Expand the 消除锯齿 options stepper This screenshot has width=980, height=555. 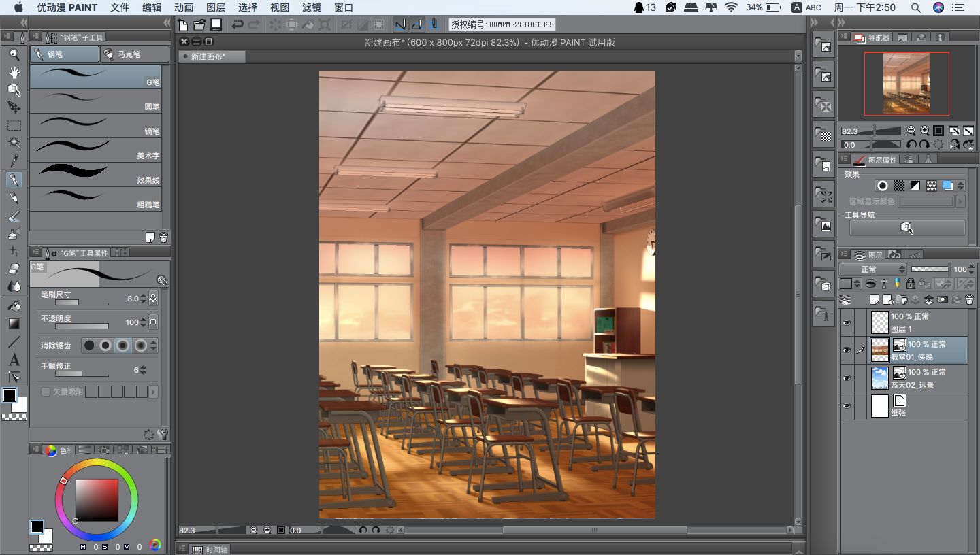point(154,346)
